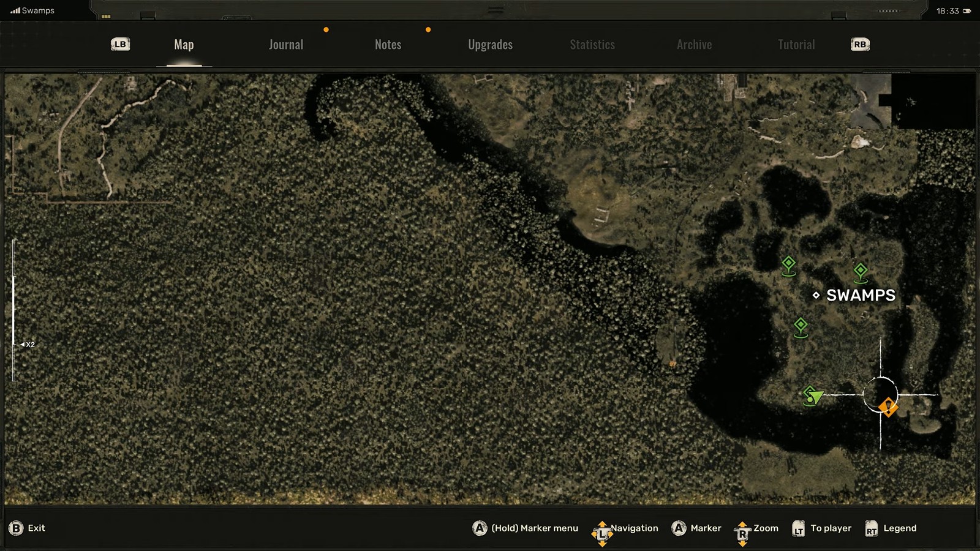Click the A button icon beside Hold Marker menu

pyautogui.click(x=480, y=528)
